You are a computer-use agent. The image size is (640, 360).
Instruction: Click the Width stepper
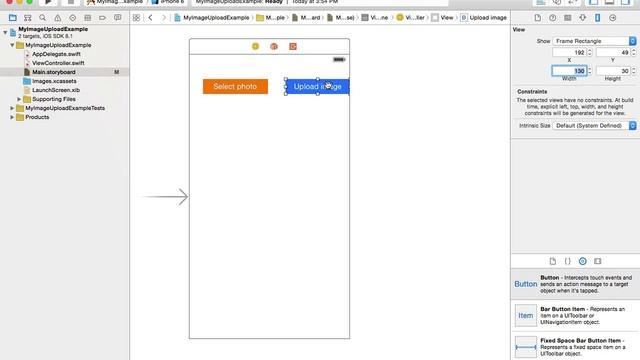589,71
